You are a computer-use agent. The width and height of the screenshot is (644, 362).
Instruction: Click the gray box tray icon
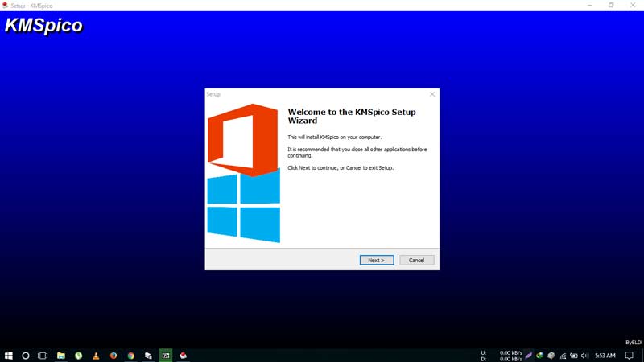(x=551, y=356)
